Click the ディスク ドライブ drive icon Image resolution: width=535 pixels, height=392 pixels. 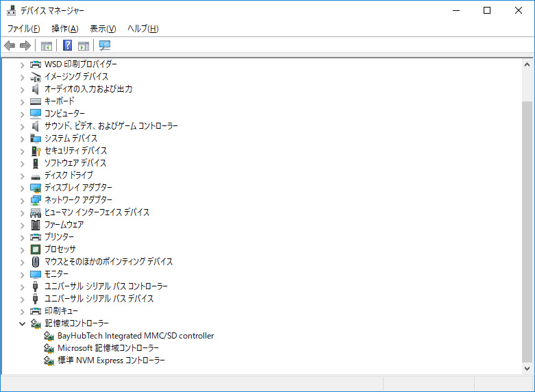pyautogui.click(x=36, y=177)
